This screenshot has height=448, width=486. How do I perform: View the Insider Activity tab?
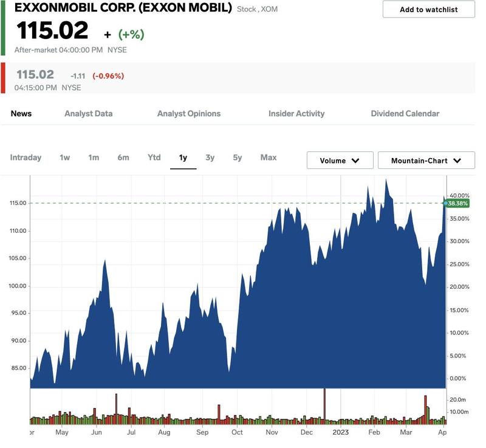[296, 114]
